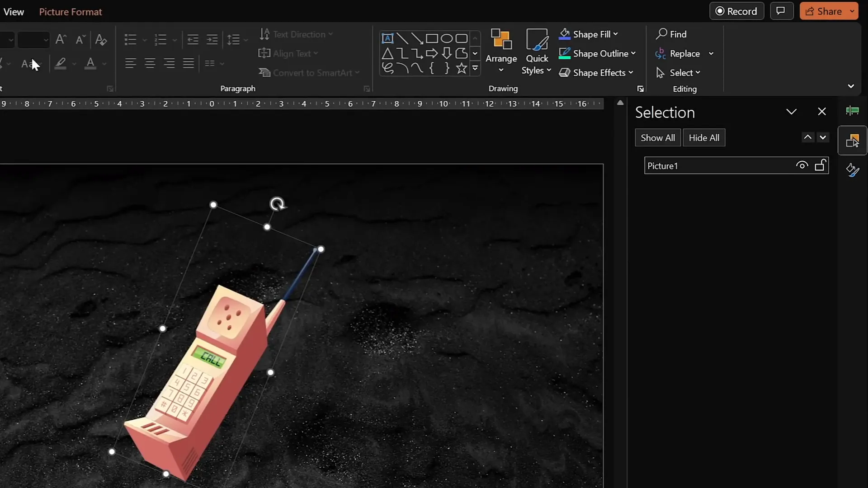Click the Share button
868x488 pixels.
824,11
